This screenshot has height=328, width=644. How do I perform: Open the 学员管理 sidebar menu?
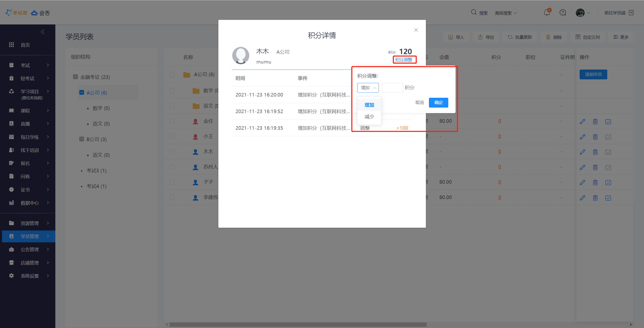click(30, 236)
